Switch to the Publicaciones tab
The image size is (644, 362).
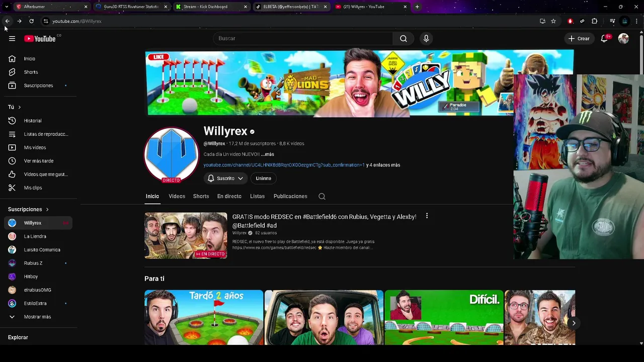[290, 197]
